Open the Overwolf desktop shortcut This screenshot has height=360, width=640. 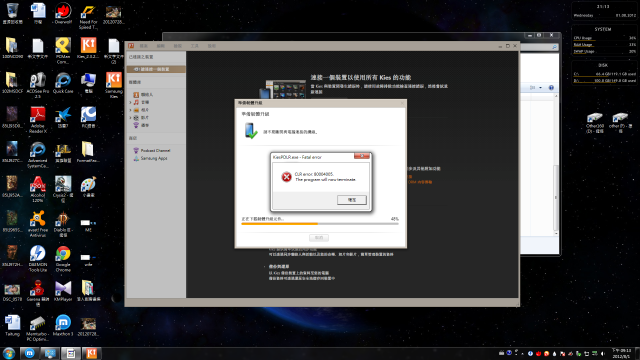63,13
